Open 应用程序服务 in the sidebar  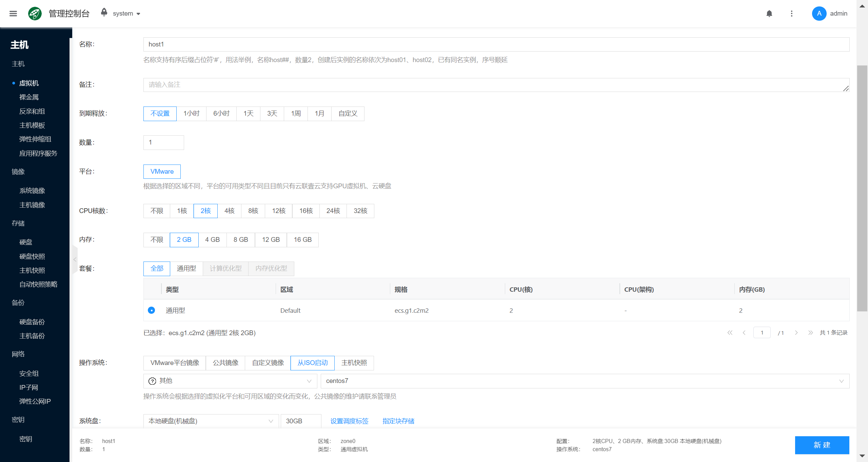pos(38,153)
